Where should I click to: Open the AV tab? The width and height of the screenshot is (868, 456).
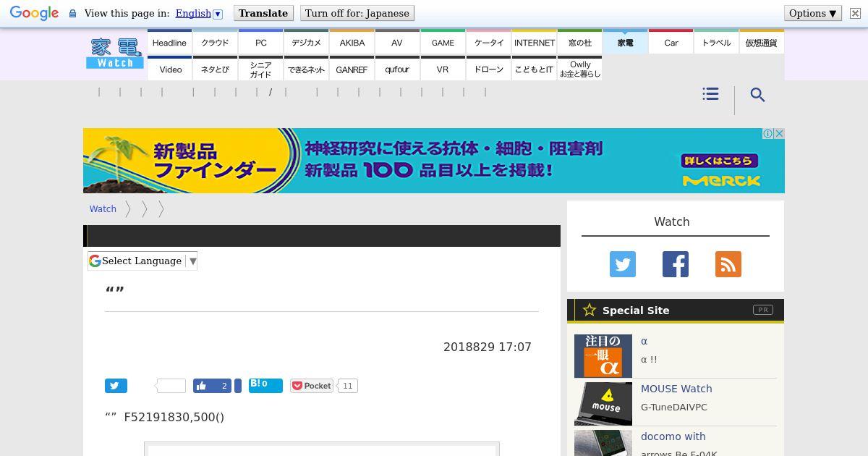coord(397,42)
